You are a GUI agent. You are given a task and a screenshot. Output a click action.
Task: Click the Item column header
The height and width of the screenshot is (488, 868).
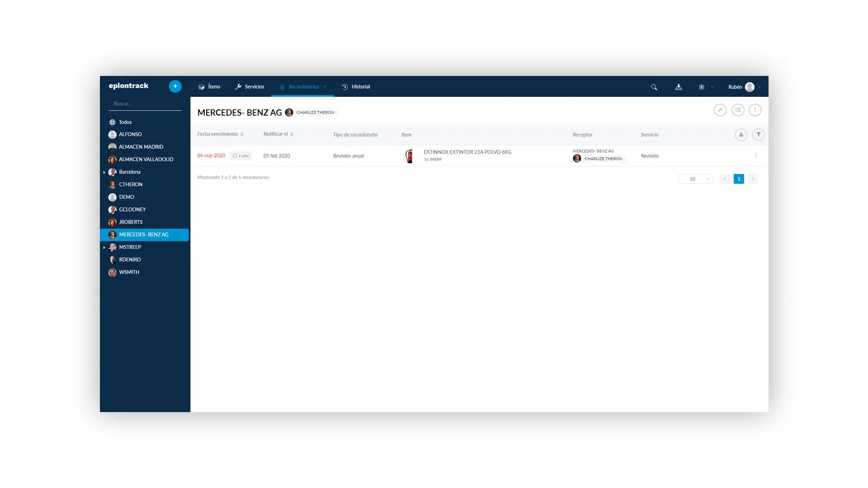[x=406, y=135]
